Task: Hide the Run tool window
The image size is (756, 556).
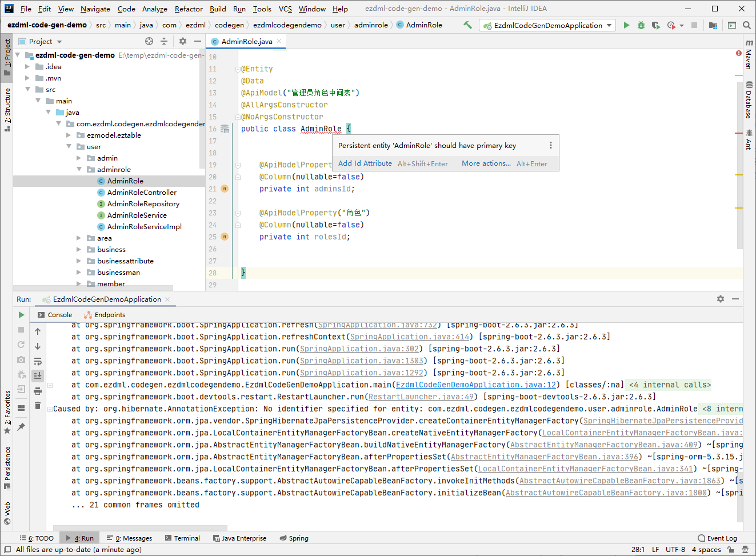Action: click(735, 299)
